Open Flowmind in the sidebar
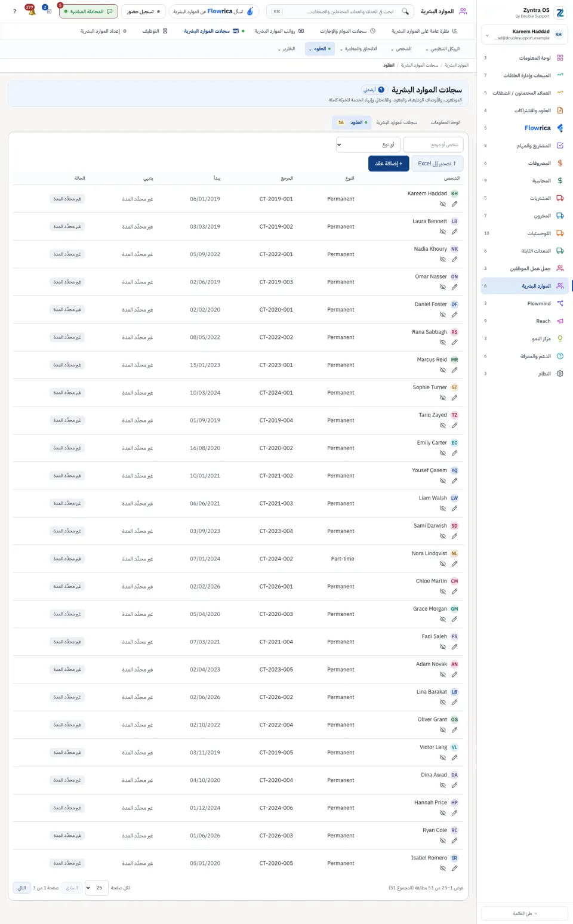 [525, 303]
